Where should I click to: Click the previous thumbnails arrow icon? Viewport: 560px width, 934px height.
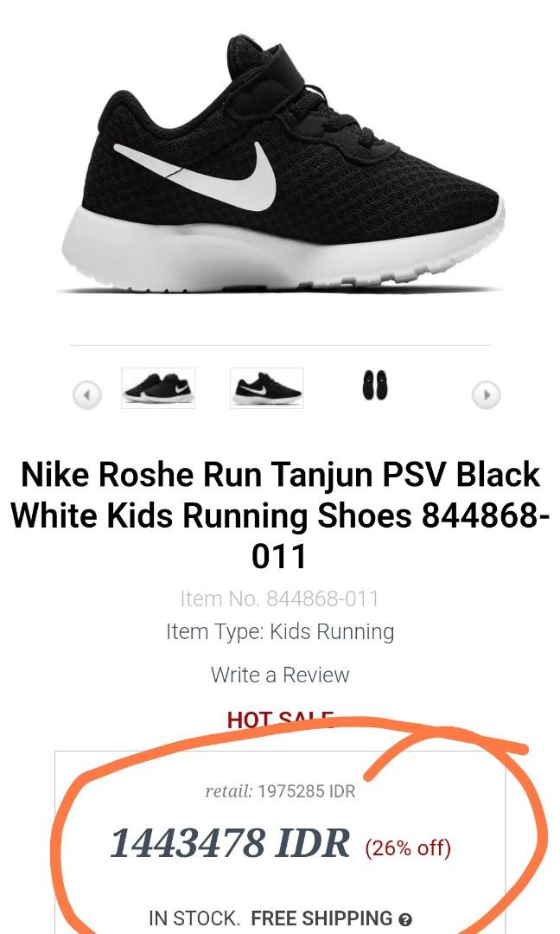click(x=87, y=394)
